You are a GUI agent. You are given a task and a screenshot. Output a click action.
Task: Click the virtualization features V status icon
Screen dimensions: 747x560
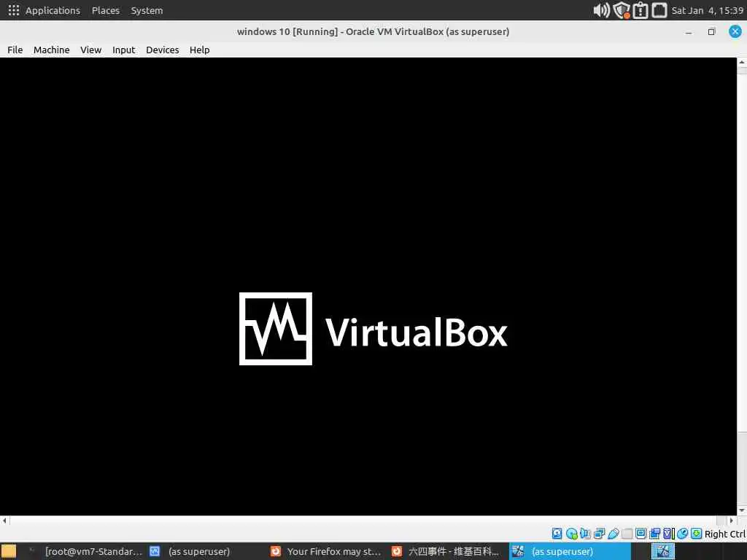[x=669, y=533]
